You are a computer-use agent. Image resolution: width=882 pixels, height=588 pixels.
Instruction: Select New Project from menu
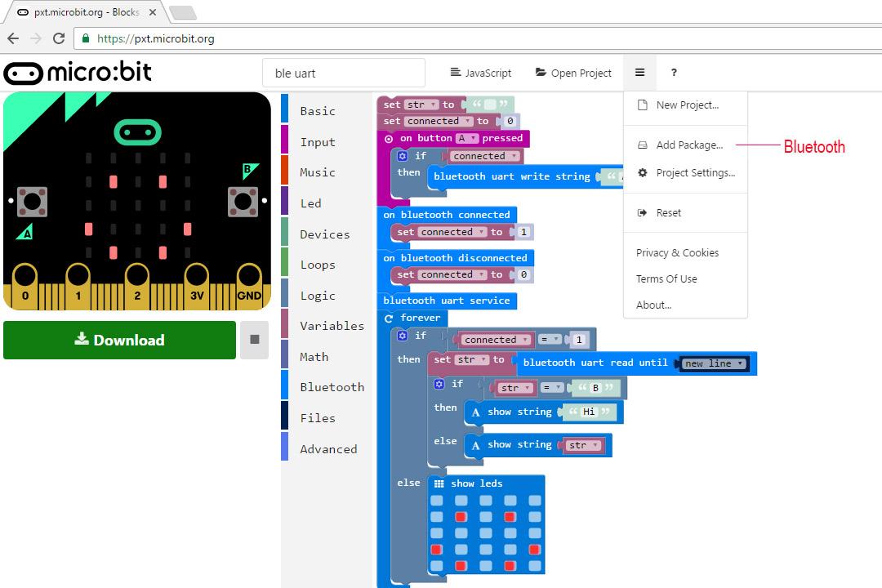click(x=685, y=105)
